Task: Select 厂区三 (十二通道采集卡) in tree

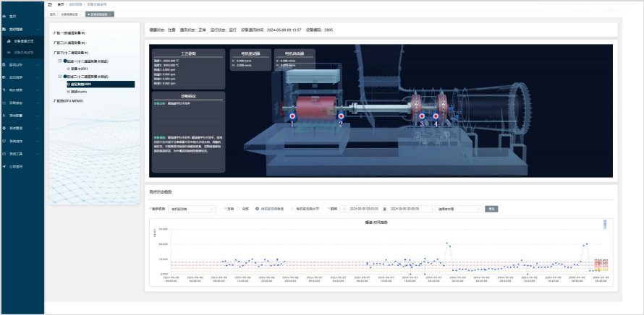Action: tap(71, 53)
